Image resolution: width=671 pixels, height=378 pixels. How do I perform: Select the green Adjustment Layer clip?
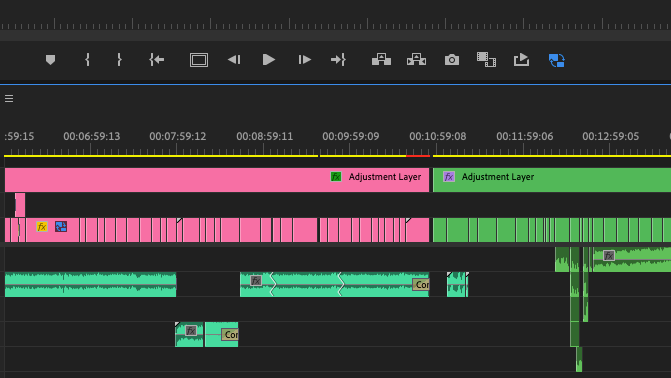coord(552,180)
